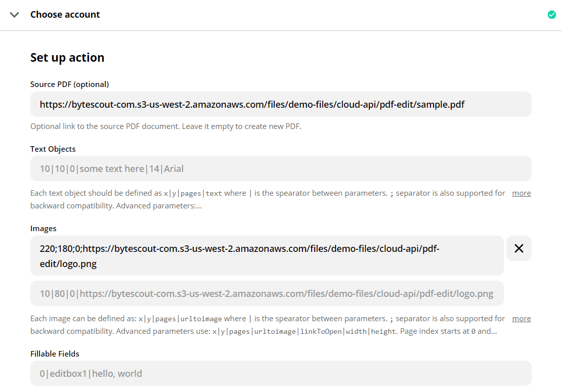This screenshot has height=392, width=562.
Task: Click the Choose account header text
Action: coord(65,14)
